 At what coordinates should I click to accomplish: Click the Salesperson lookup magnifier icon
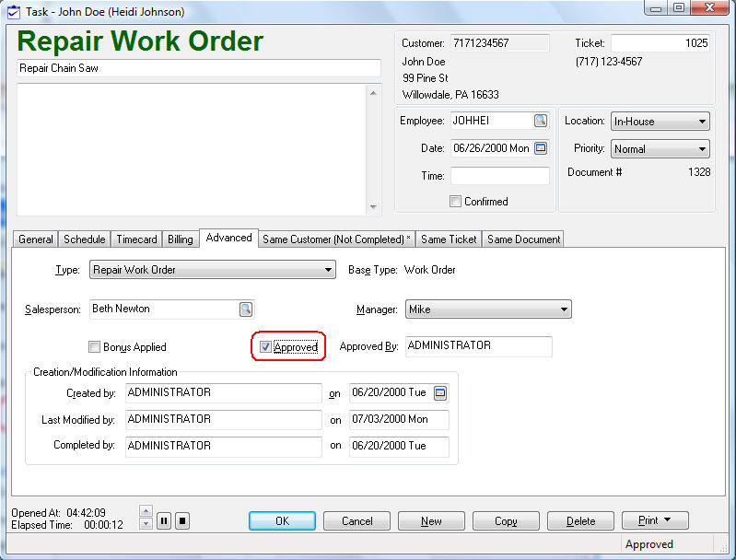click(246, 309)
